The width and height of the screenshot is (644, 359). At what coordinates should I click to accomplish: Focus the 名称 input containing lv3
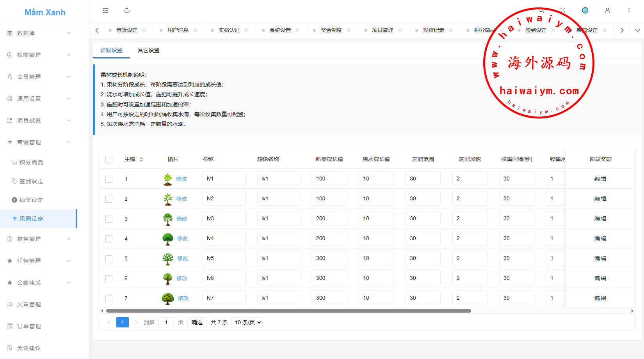point(224,219)
